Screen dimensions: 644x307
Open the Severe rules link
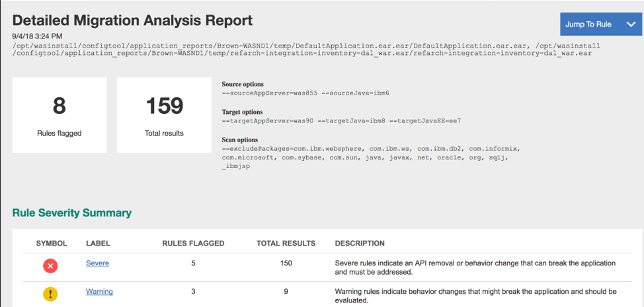pos(97,263)
